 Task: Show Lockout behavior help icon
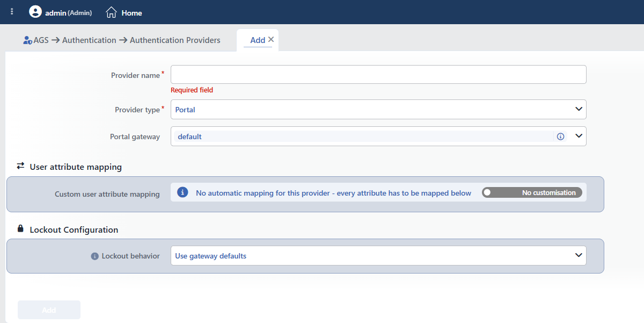point(94,256)
